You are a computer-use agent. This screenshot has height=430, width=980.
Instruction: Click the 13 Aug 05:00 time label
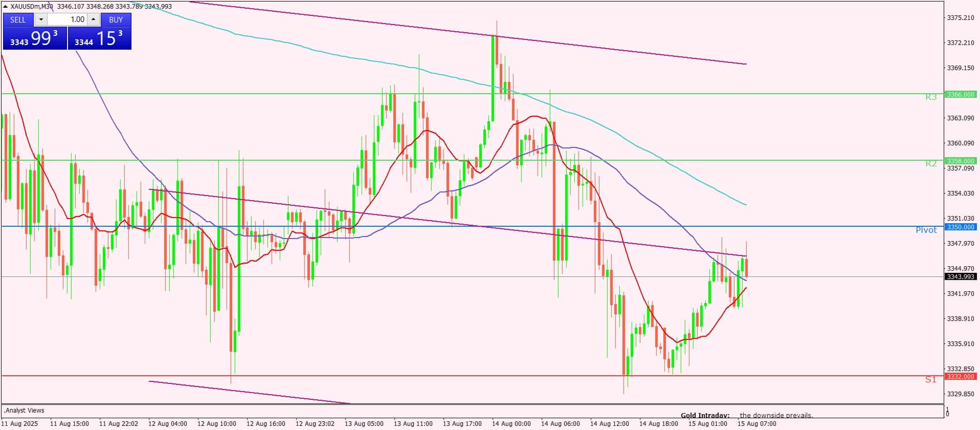(x=364, y=423)
